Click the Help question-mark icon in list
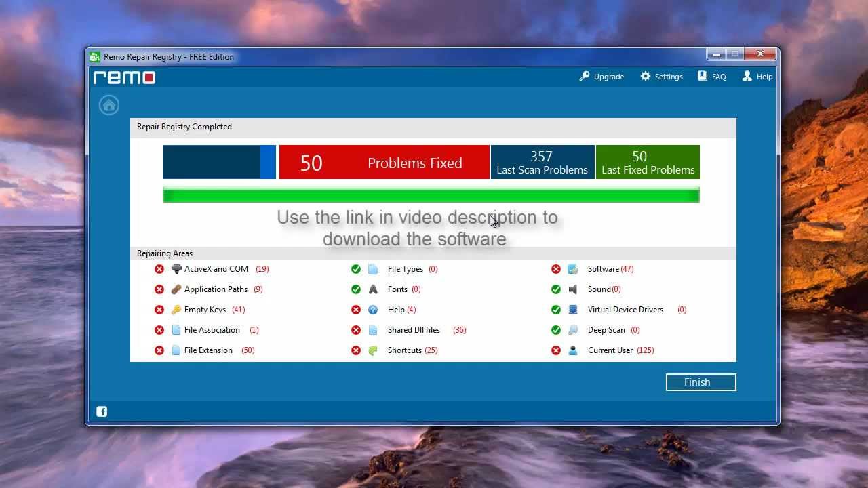This screenshot has width=868, height=488. 373,310
